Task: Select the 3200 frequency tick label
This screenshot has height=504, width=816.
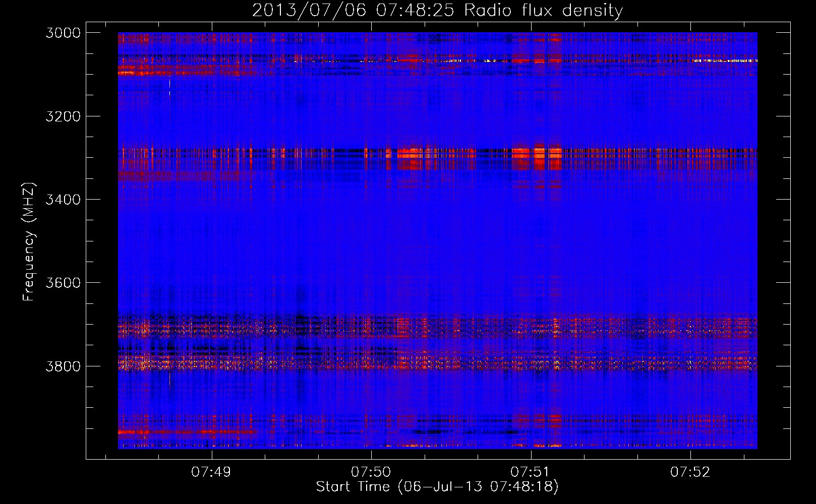Action: [63, 116]
